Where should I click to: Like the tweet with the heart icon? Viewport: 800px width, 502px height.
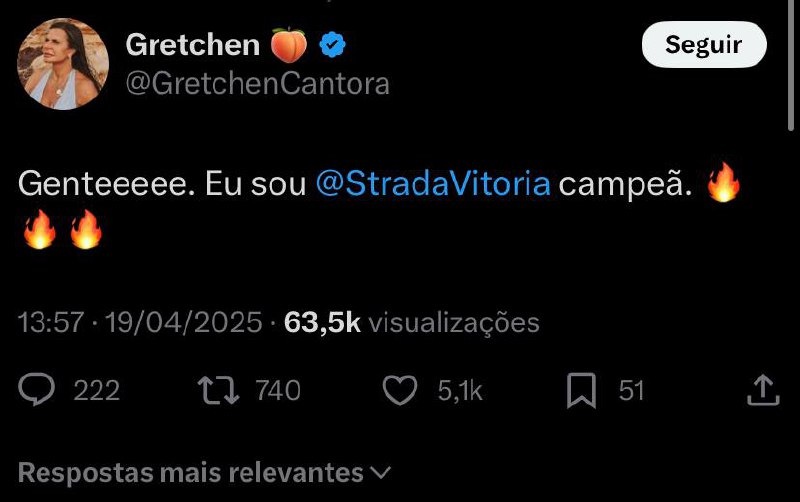(400, 390)
